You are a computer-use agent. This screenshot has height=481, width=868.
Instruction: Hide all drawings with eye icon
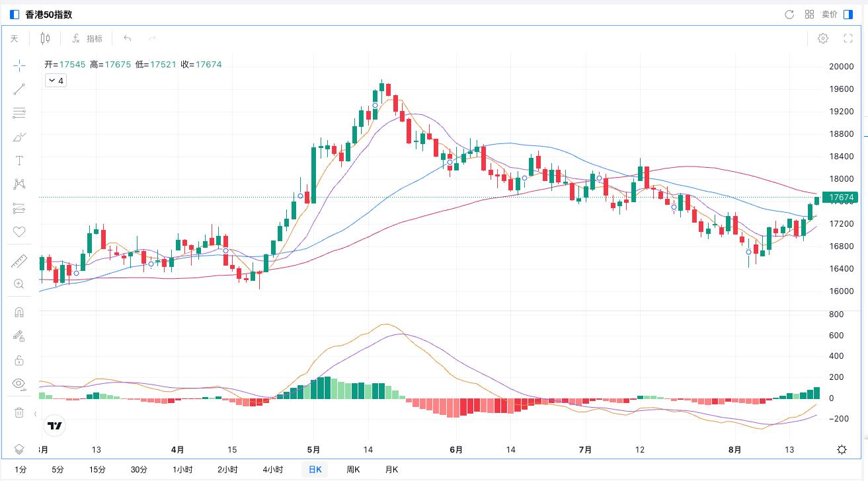19,383
